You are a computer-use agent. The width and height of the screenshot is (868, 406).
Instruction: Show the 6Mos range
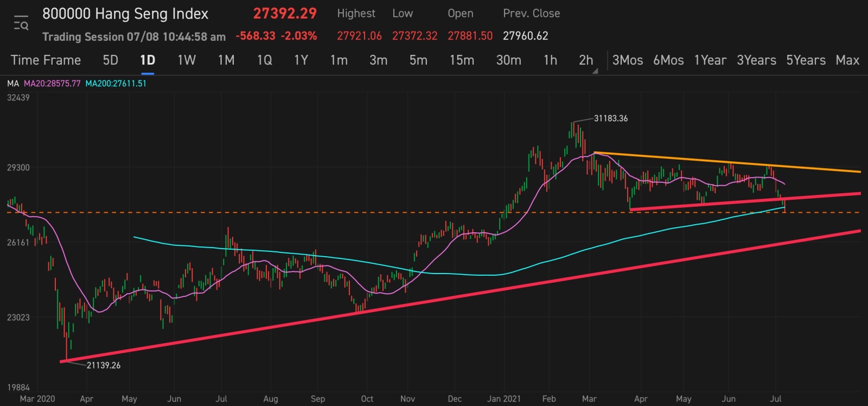[x=668, y=60]
